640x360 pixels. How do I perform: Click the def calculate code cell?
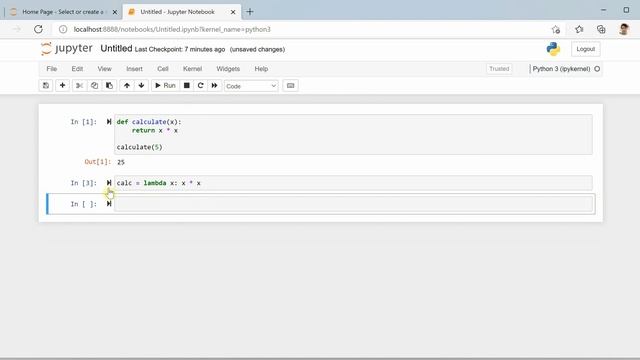point(353,135)
